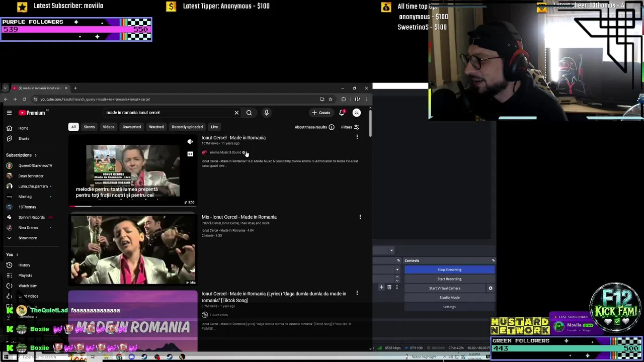Clear the YouTube search query with the X
Screen dimensions: 644x362
click(236, 113)
